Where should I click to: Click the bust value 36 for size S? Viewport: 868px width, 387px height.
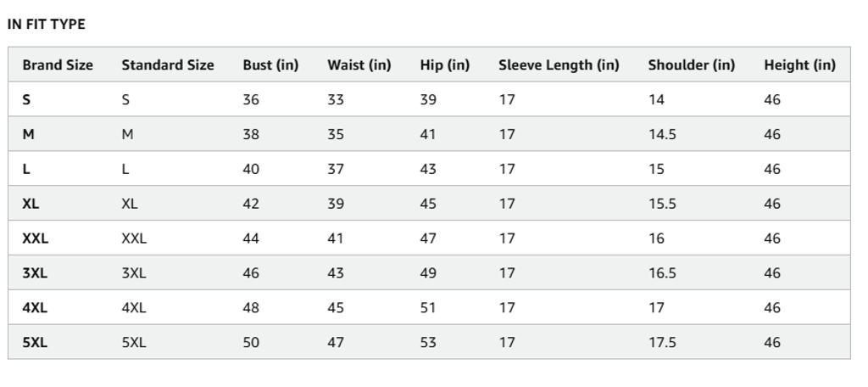(251, 99)
